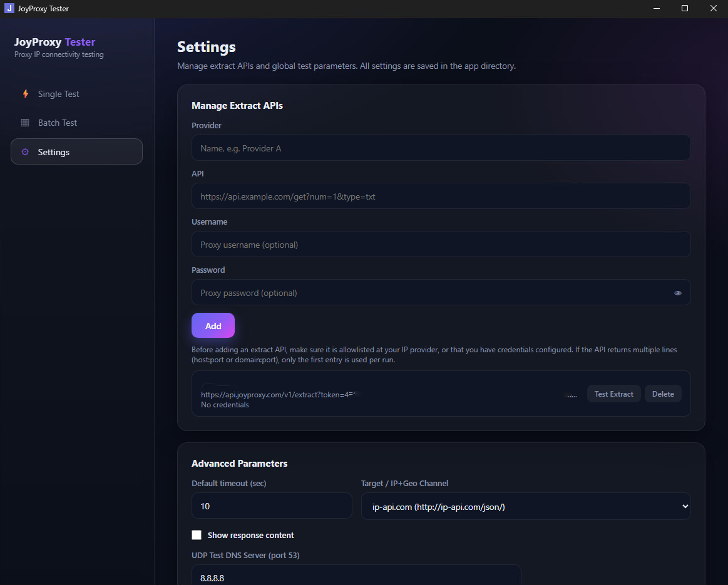This screenshot has width=728, height=585.
Task: Click the lightning bolt Single Test icon
Action: [x=26, y=94]
